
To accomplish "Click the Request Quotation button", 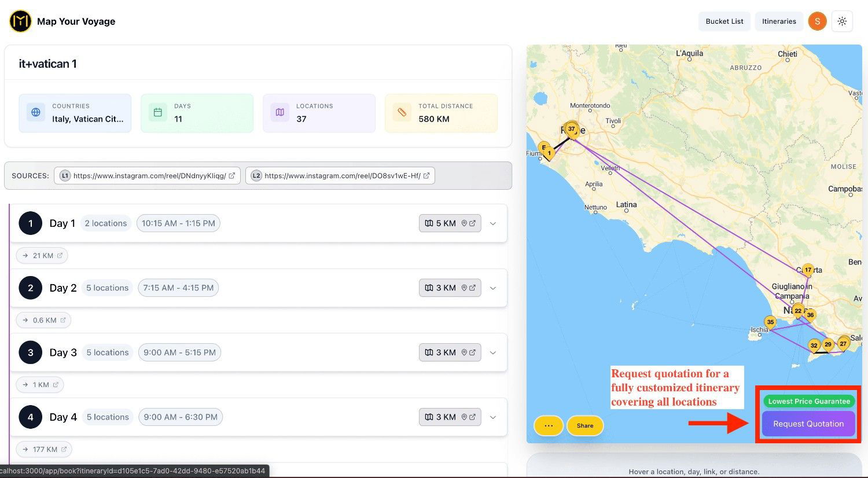I will 808,424.
